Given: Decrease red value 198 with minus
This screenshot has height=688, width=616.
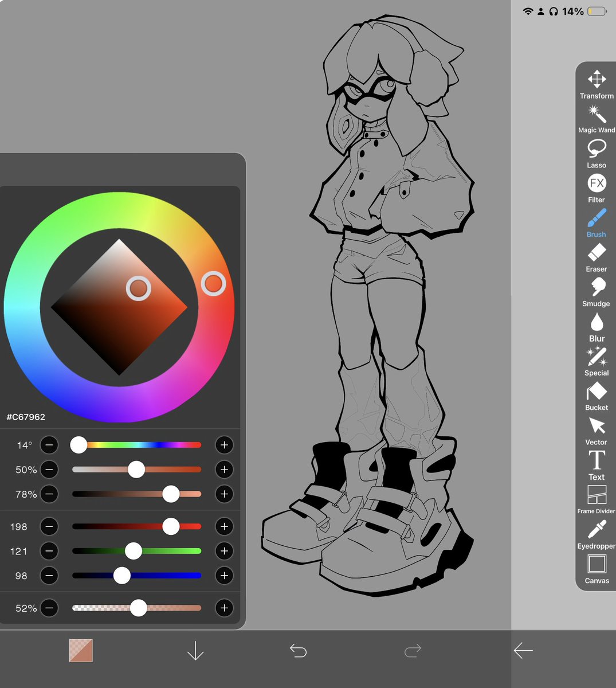Looking at the screenshot, I should click(49, 526).
